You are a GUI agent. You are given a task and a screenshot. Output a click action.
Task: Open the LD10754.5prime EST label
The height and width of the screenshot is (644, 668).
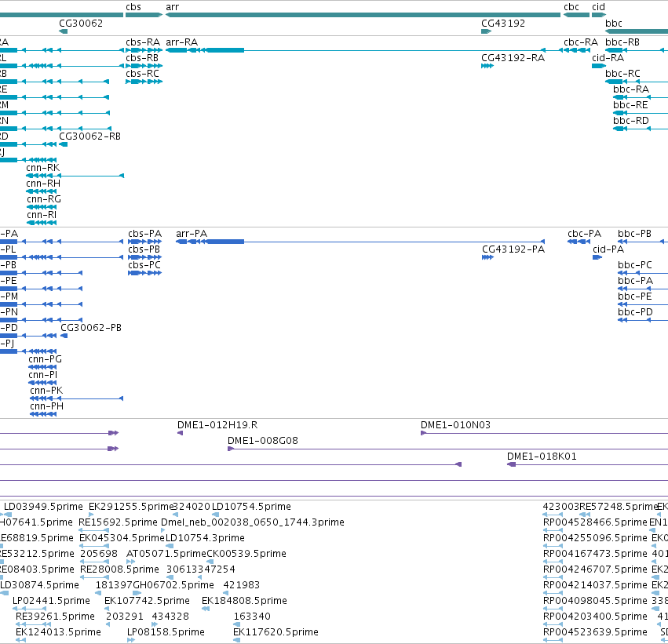pos(251,507)
